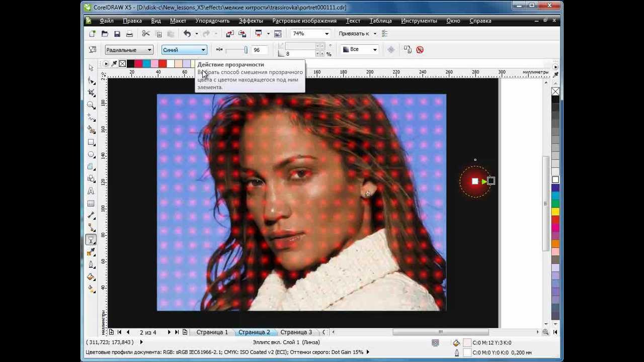Expand the undo history dropdown arrow
Screen dimensions: 644x362
[196, 34]
